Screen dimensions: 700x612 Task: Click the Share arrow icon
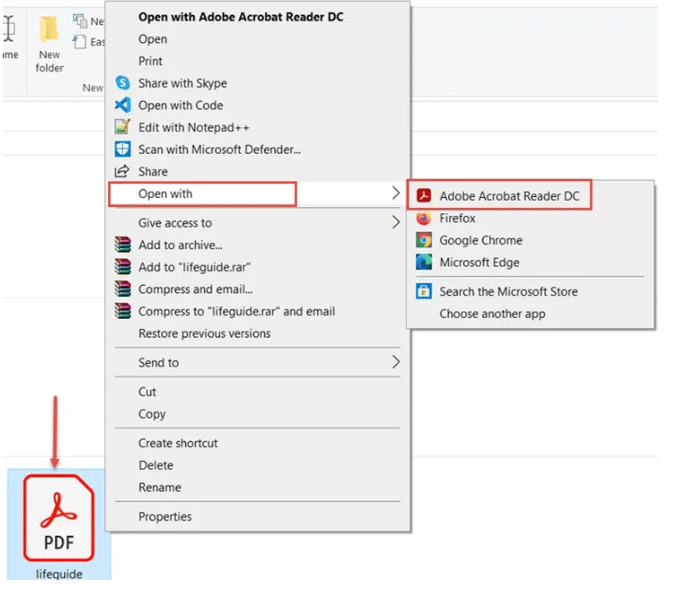(x=123, y=171)
